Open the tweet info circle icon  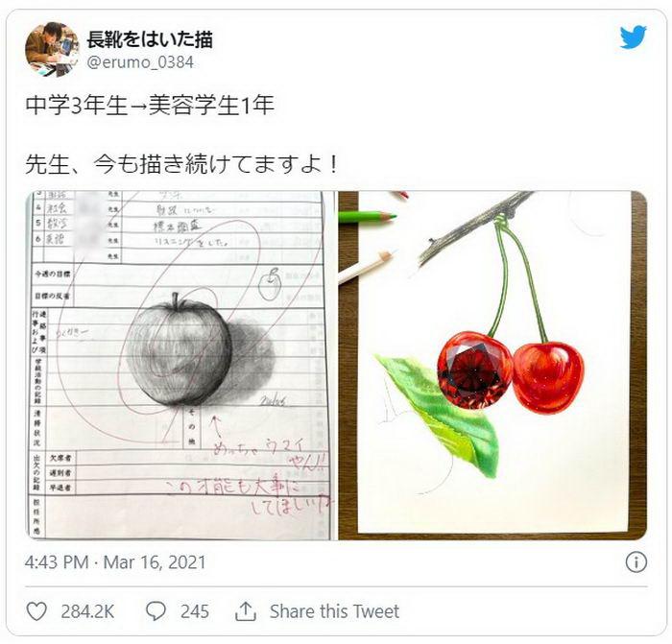[636, 561]
